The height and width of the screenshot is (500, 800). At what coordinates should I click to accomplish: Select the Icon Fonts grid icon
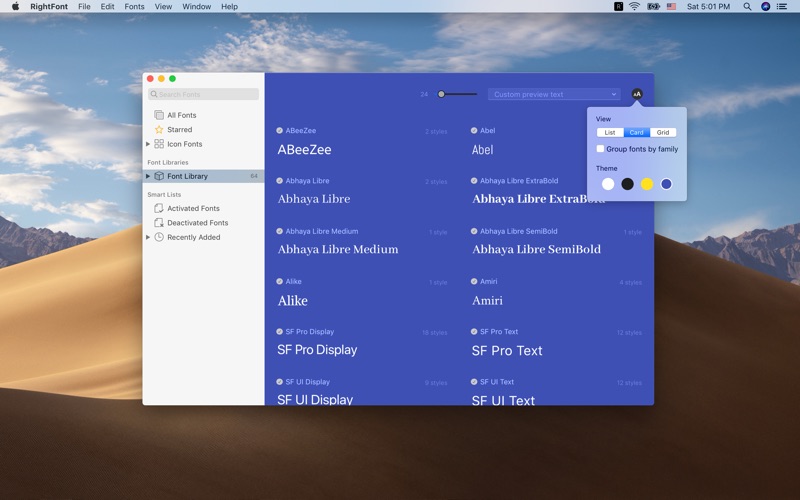159,144
